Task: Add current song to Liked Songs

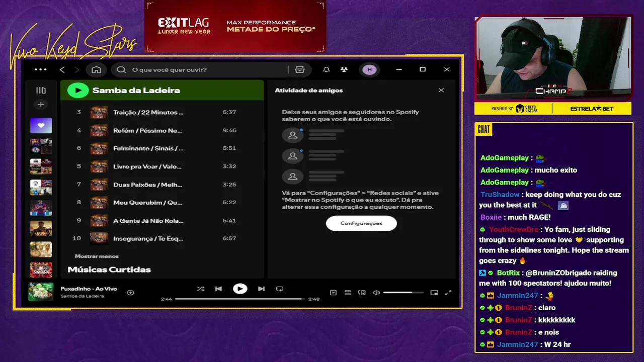Action: (x=130, y=292)
